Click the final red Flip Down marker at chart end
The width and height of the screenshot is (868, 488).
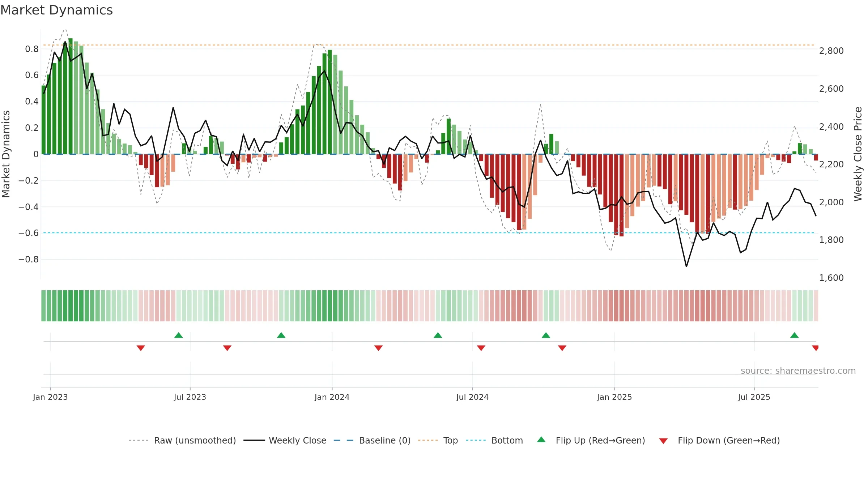(x=815, y=348)
